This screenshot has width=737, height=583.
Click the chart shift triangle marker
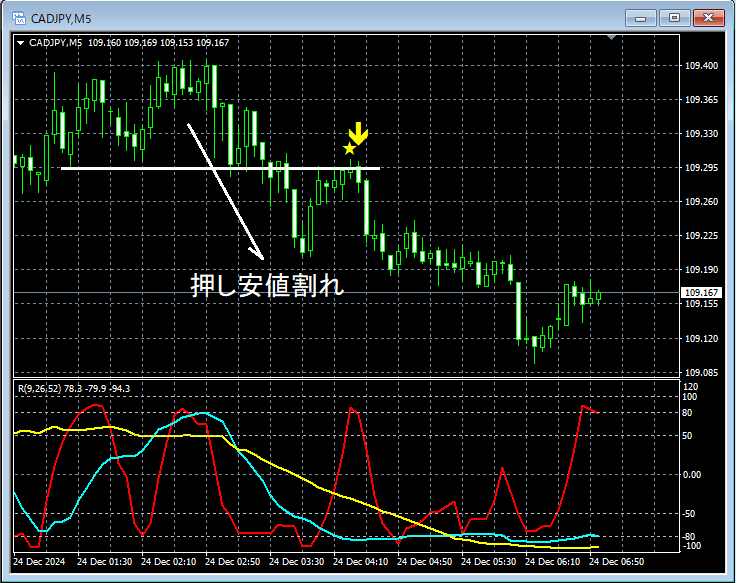coord(612,37)
